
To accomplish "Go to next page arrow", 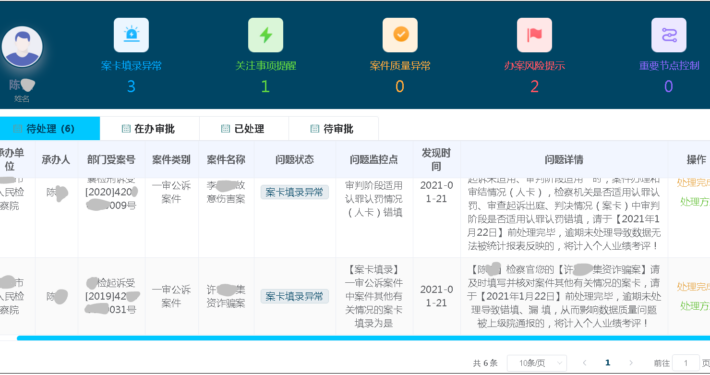I will (631, 363).
